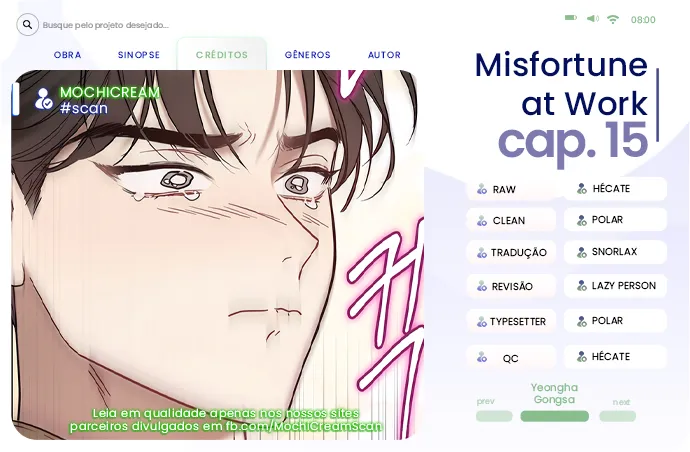Image resolution: width=690 pixels, height=452 pixels.
Task: Click the person icon next to RAW
Action: point(482,189)
